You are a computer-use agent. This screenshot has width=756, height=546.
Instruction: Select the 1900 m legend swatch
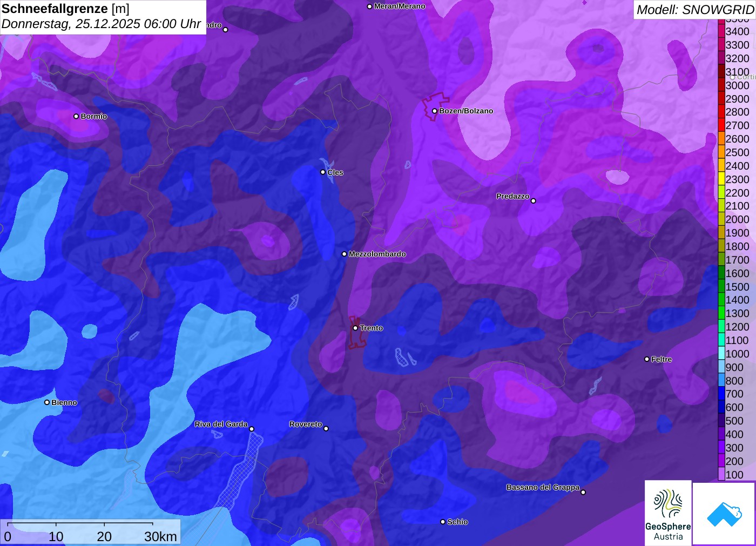coord(721,233)
